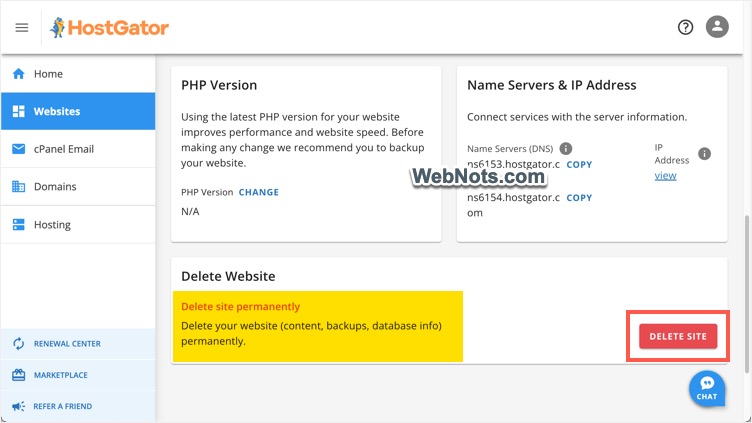Click view link under IP Address

click(666, 176)
